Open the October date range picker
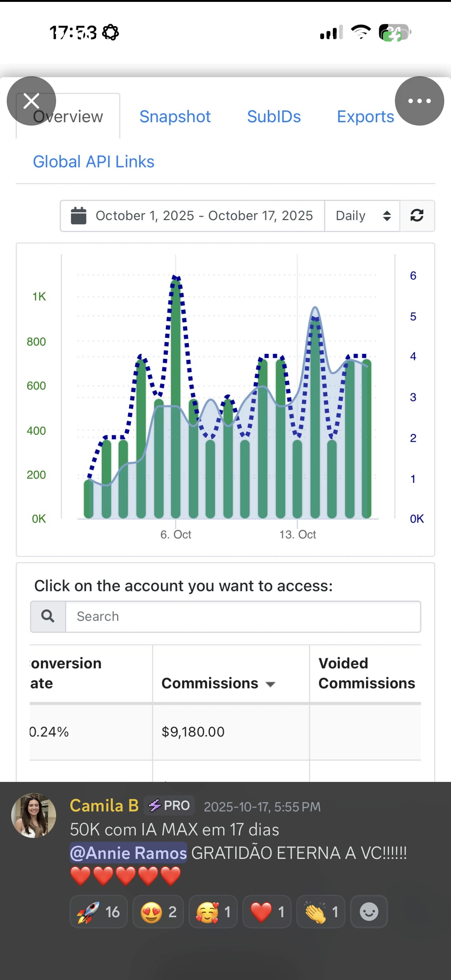This screenshot has height=980, width=451. 204,216
